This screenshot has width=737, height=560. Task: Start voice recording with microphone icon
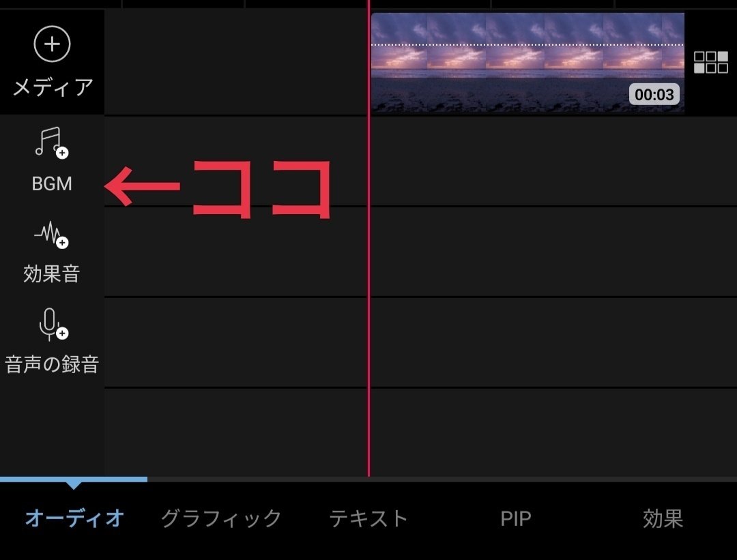(53, 324)
